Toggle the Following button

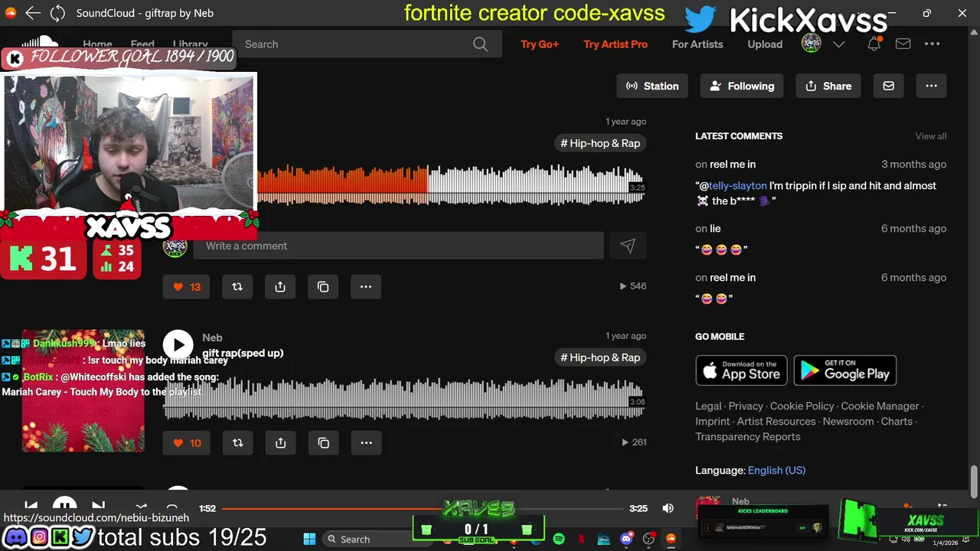(x=742, y=86)
